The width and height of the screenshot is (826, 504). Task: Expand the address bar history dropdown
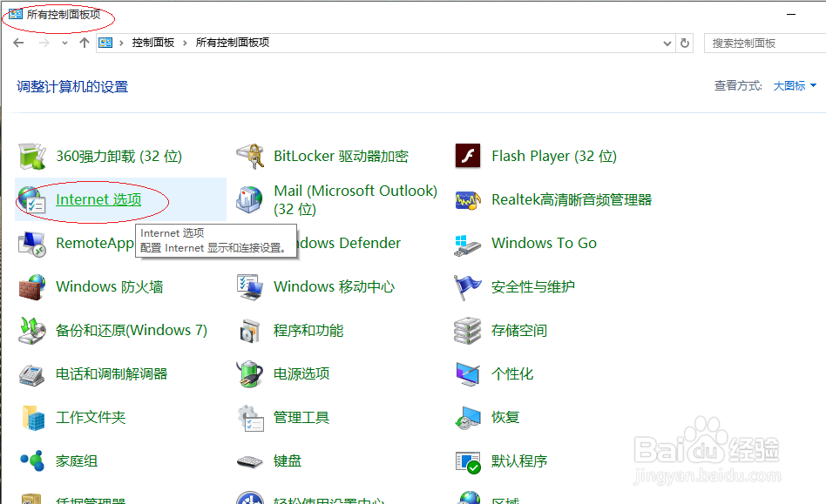(667, 44)
